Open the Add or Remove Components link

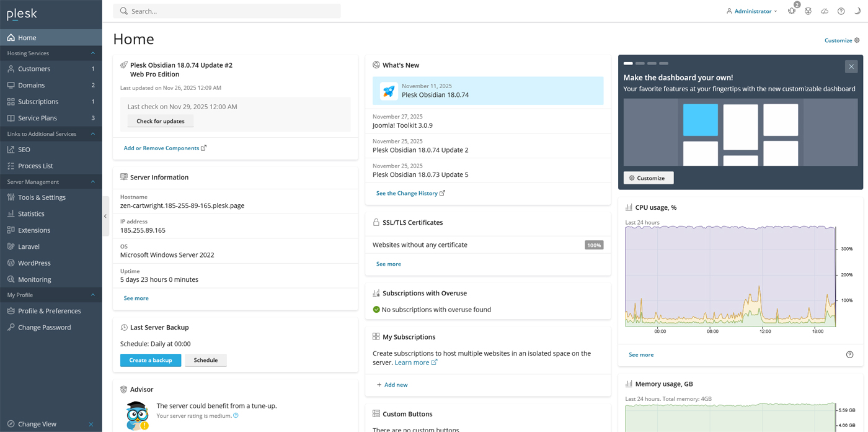161,148
